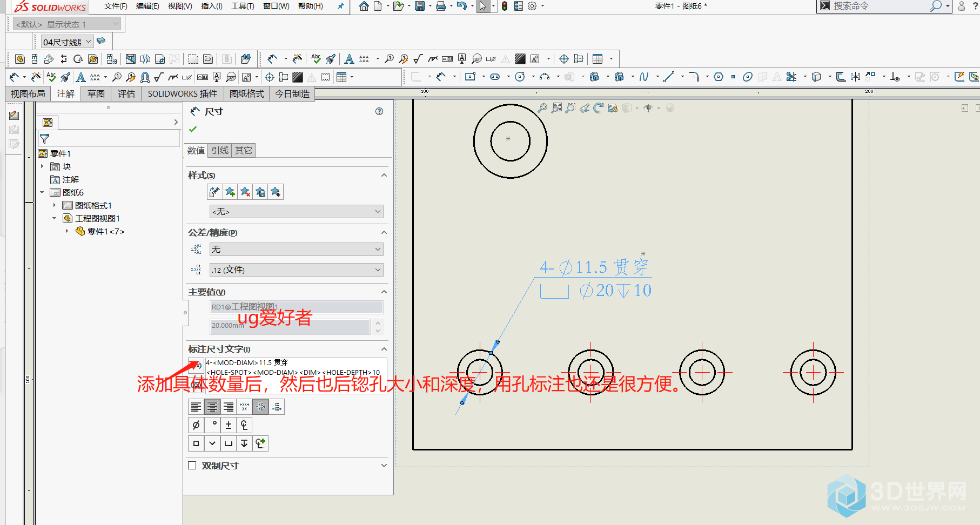Load a dimension style

[x=276, y=192]
